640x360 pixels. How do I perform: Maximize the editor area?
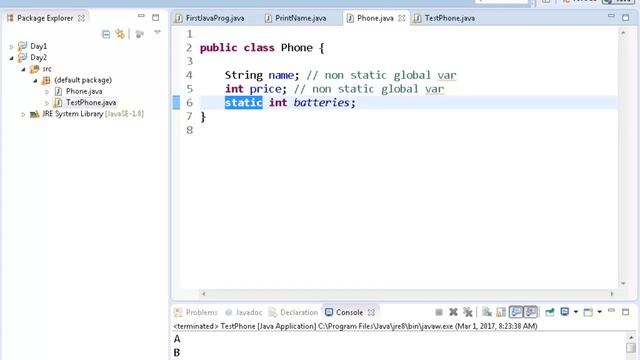(626, 18)
